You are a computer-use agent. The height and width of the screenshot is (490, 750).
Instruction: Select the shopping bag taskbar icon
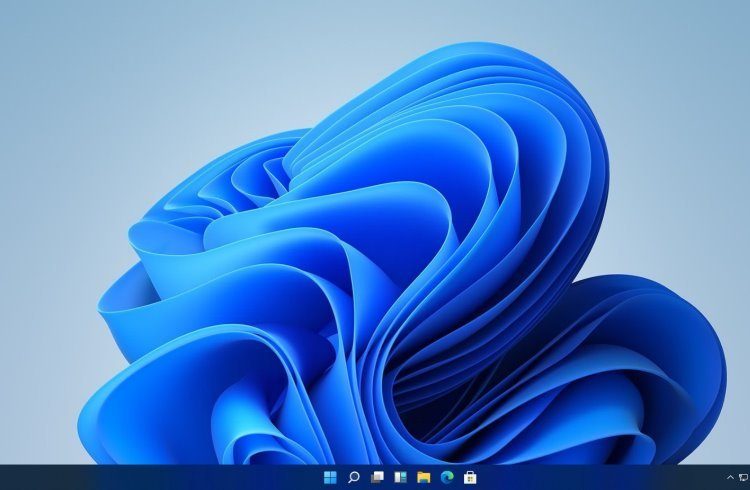[469, 478]
